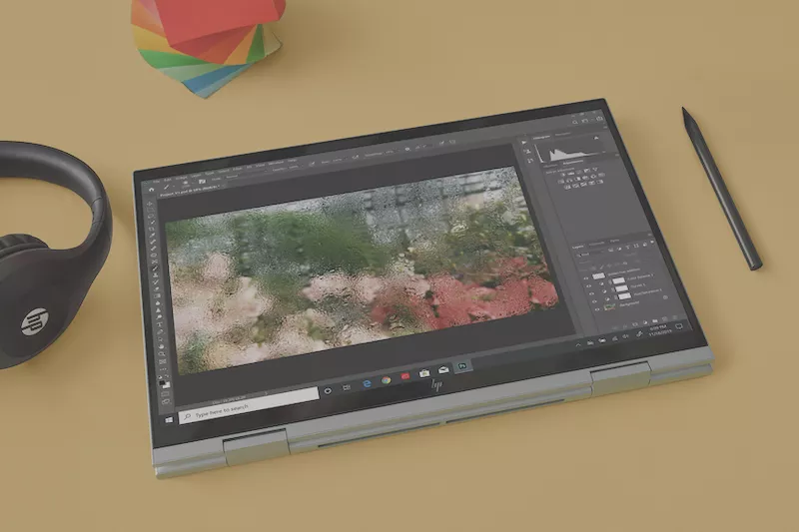Select the Background layer thumbnail
This screenshot has height=532, width=799.
tap(609, 307)
